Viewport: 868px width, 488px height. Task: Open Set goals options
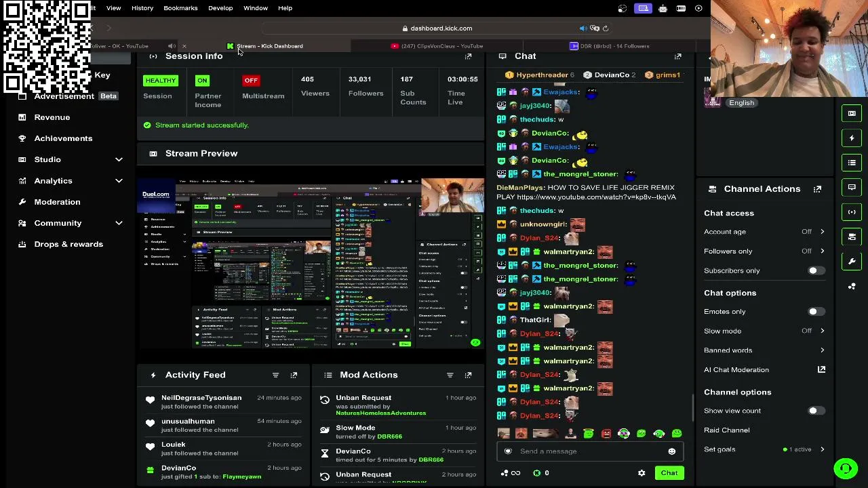tap(764, 449)
